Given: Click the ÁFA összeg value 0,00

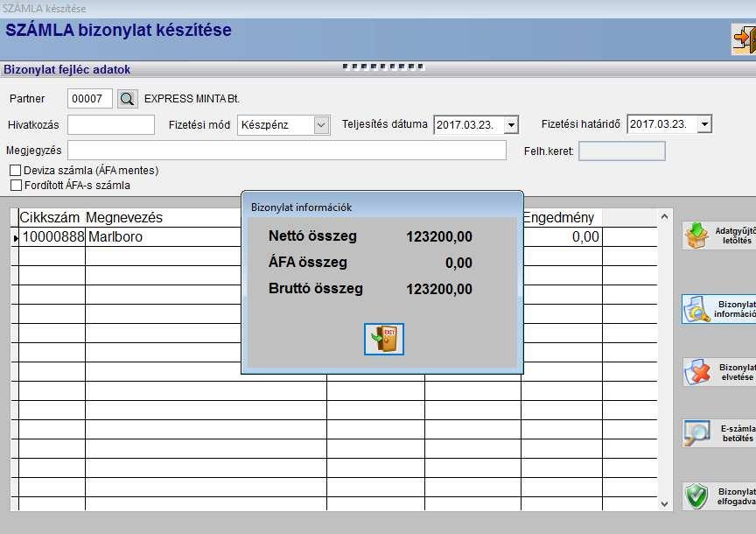Looking at the screenshot, I should tap(458, 263).
